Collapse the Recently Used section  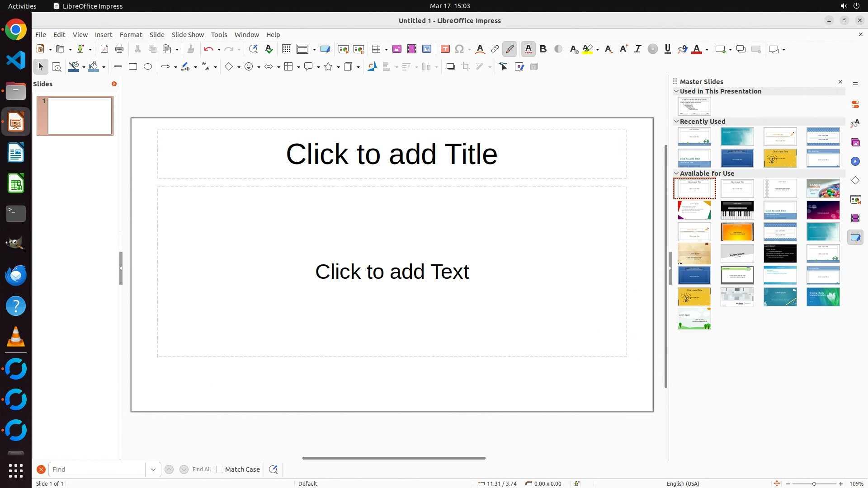(676, 122)
